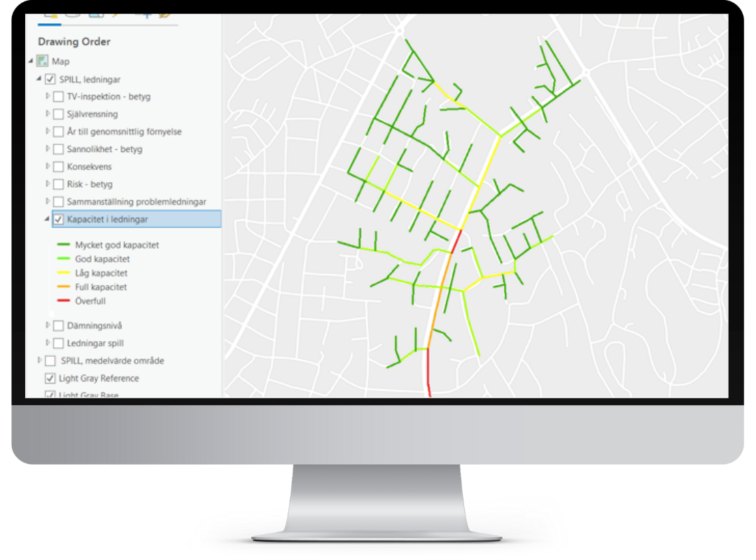Expand the SPILL, medelvärde område group
Screen dimensions: 756x560
click(x=39, y=360)
